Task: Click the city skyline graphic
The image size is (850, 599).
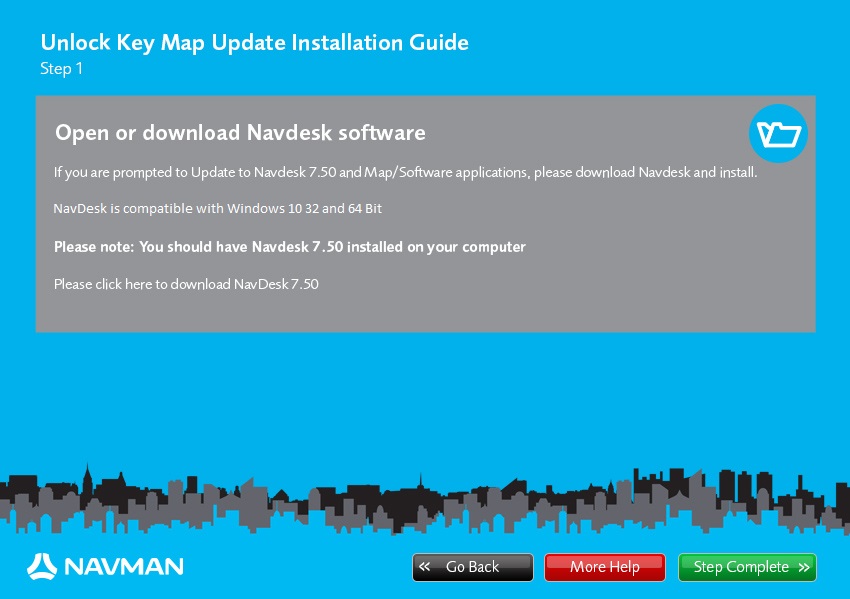Action: click(x=425, y=500)
